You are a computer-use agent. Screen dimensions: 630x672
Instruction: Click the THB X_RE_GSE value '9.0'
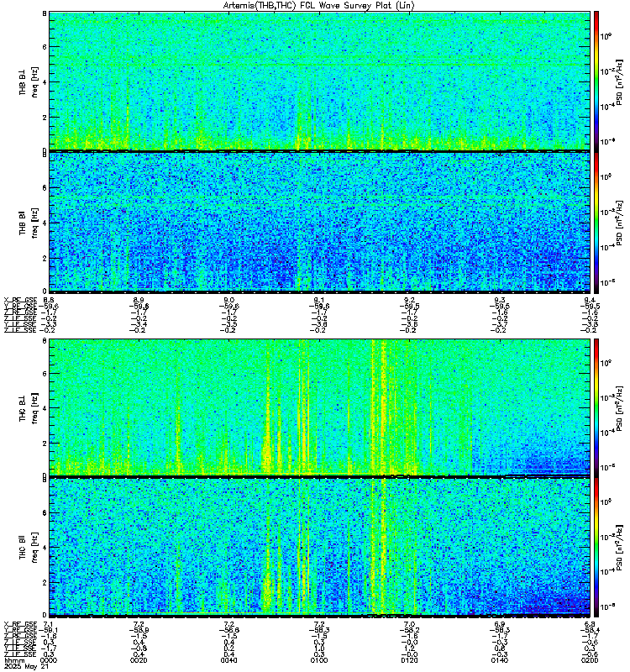click(x=228, y=300)
